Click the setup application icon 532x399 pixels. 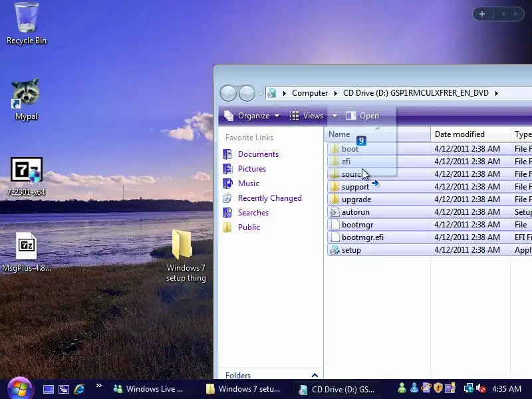click(x=334, y=250)
